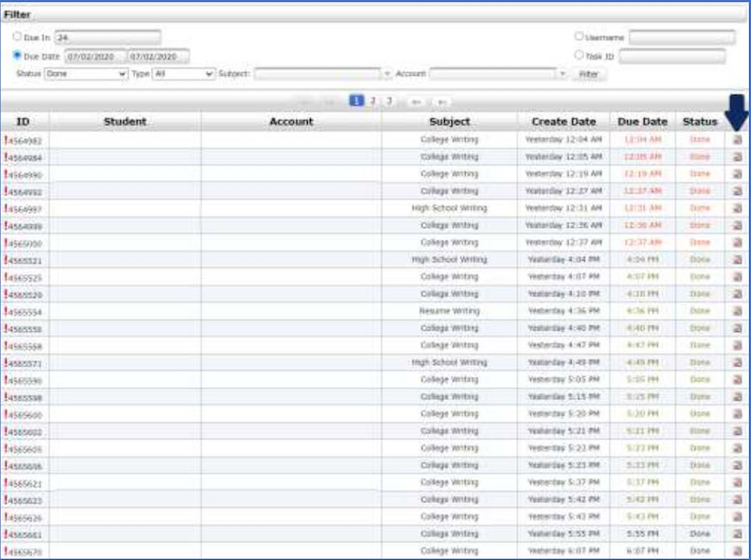
Task: Open the Status dropdown set to Done
Action: pos(85,73)
